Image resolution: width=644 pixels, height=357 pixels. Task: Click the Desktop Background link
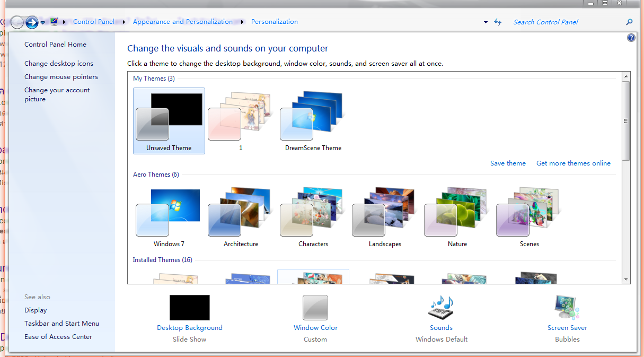click(190, 328)
